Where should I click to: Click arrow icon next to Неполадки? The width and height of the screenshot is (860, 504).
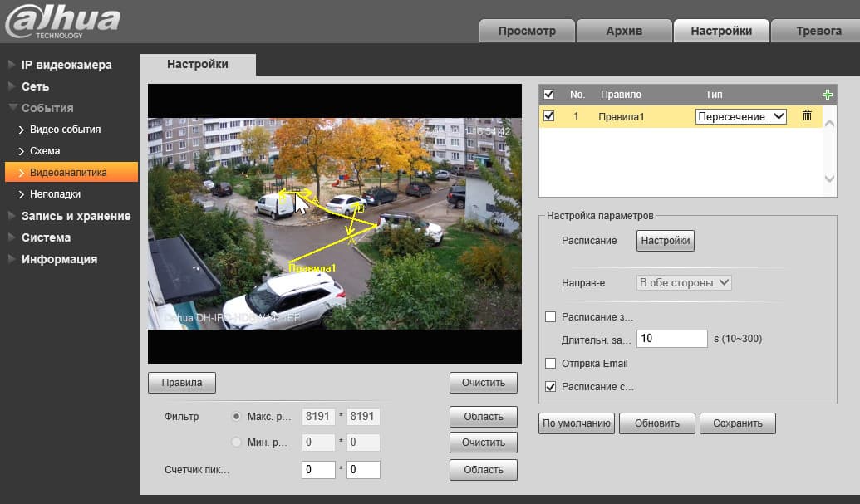[x=22, y=194]
